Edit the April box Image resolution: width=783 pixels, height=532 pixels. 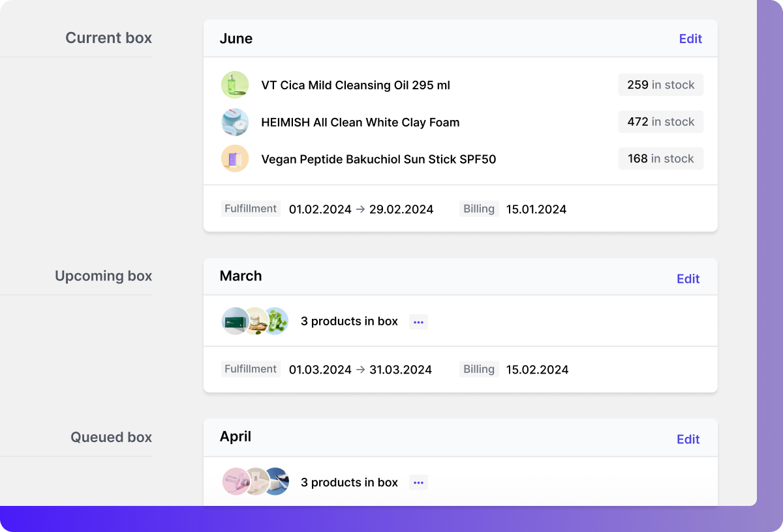(688, 439)
